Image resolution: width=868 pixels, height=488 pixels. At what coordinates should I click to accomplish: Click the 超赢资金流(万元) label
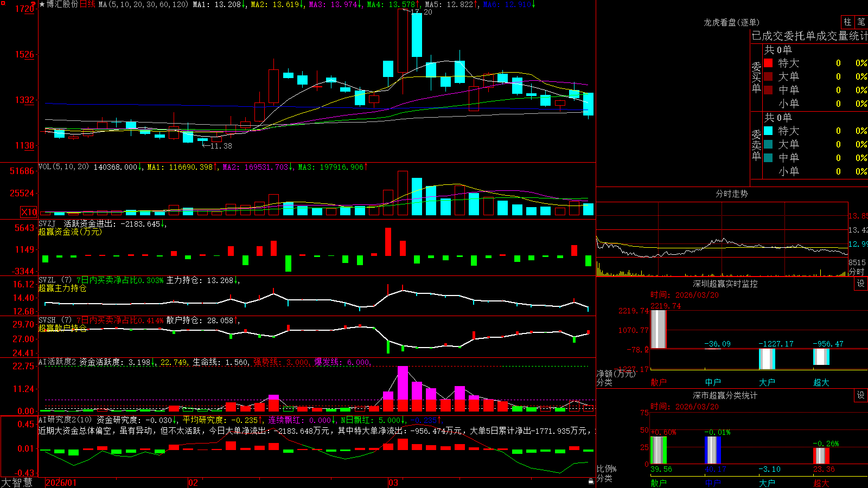pos(70,232)
